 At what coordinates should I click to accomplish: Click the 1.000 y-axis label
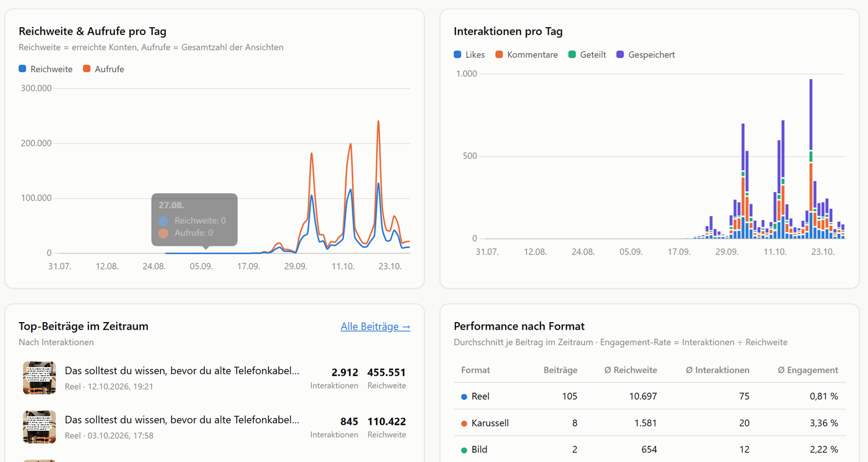click(x=466, y=73)
